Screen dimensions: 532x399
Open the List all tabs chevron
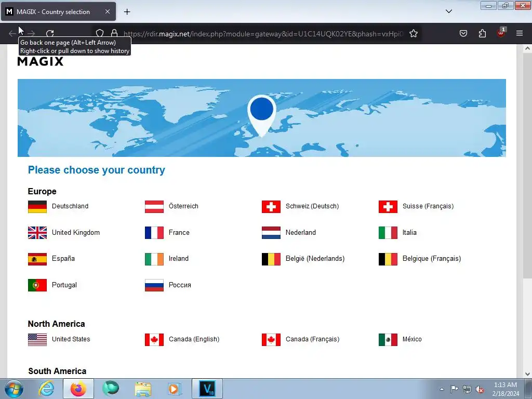pyautogui.click(x=448, y=11)
